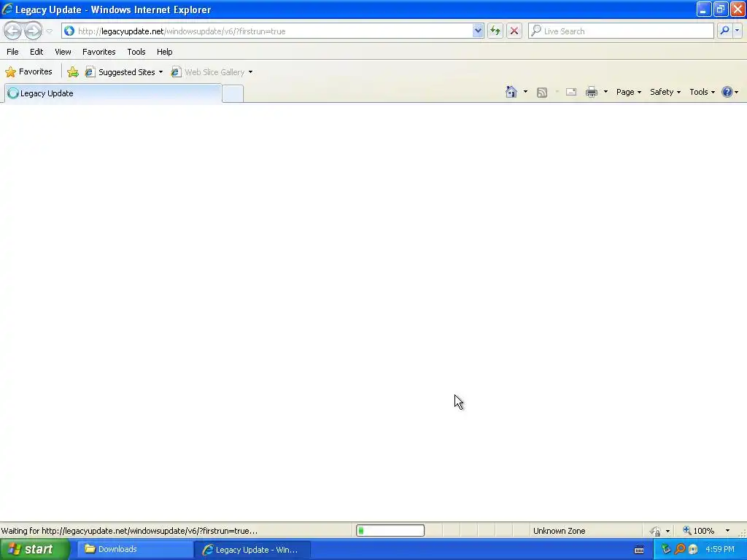The image size is (747, 560).
Task: Click the 4:59 PM clock
Action: point(720,550)
